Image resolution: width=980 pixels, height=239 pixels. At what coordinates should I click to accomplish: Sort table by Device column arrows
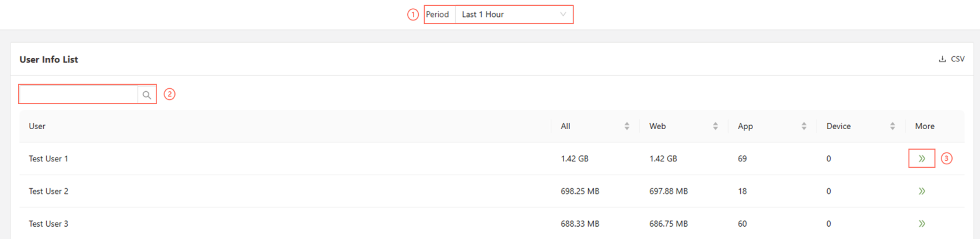[892, 126]
